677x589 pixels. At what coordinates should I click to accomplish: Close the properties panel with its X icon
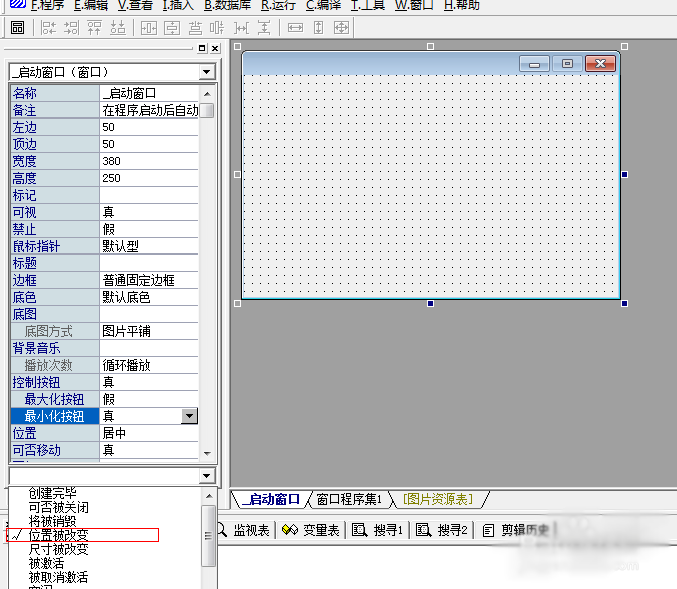[x=214, y=48]
